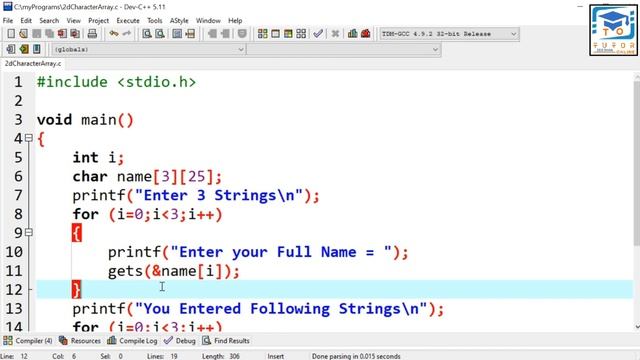The height and width of the screenshot is (360, 640).
Task: Open Replace via the second magnifier icon
Action: tap(160, 34)
